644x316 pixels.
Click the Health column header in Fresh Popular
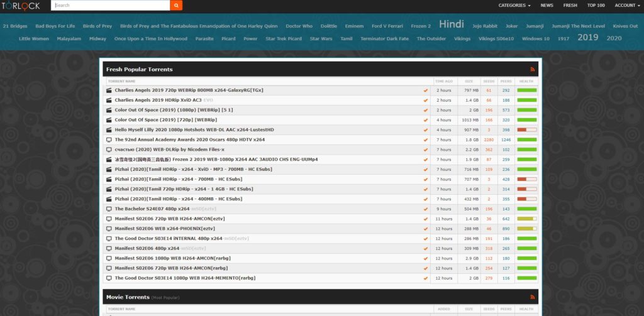pyautogui.click(x=526, y=81)
